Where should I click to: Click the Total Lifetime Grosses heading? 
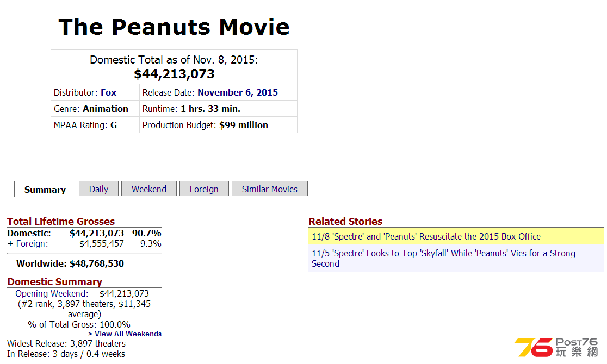61,221
